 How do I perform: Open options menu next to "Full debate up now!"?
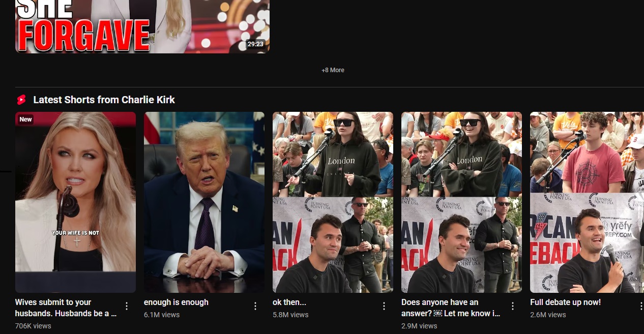[640, 306]
